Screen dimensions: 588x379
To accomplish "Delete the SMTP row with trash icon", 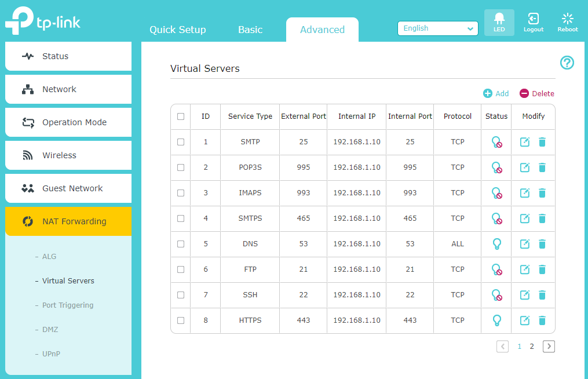I will click(542, 142).
